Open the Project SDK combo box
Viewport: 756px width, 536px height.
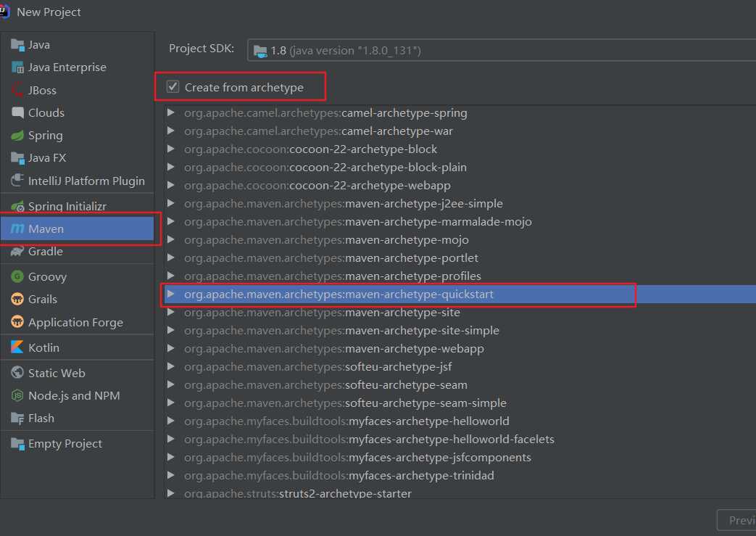pos(502,50)
